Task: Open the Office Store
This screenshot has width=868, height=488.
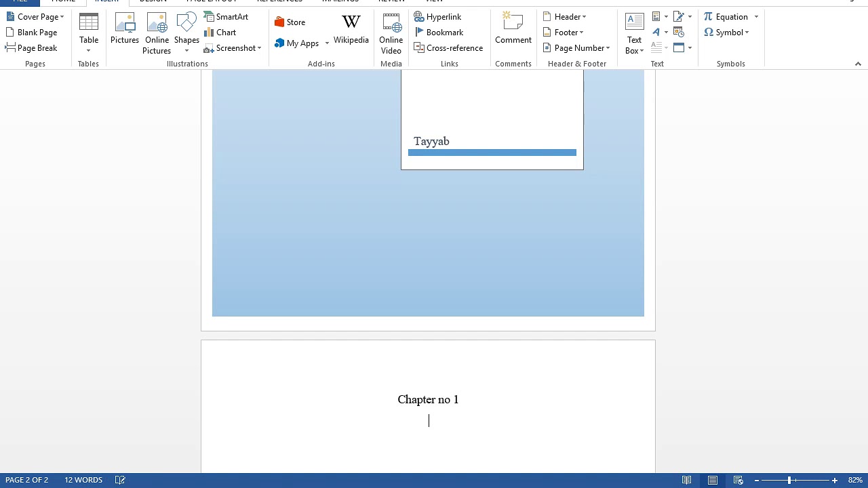Action: 290,22
